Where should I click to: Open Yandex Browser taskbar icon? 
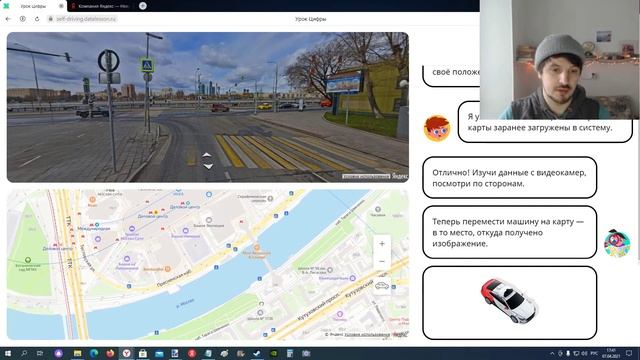coord(127,353)
